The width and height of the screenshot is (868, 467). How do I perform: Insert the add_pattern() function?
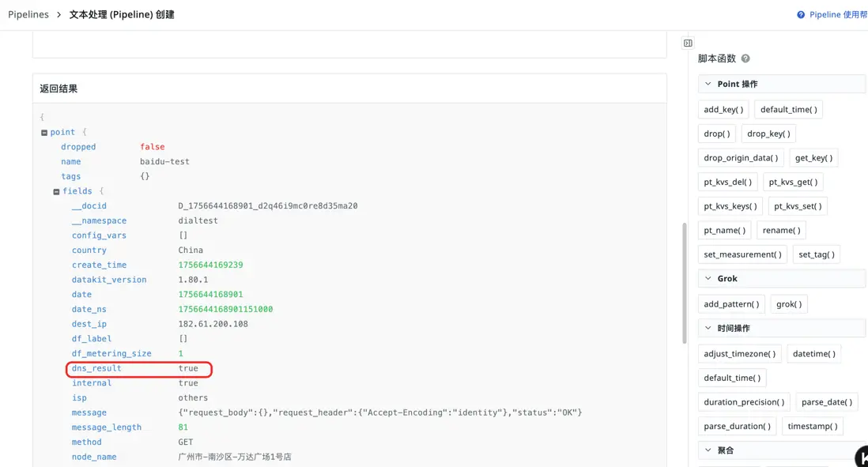tap(731, 304)
